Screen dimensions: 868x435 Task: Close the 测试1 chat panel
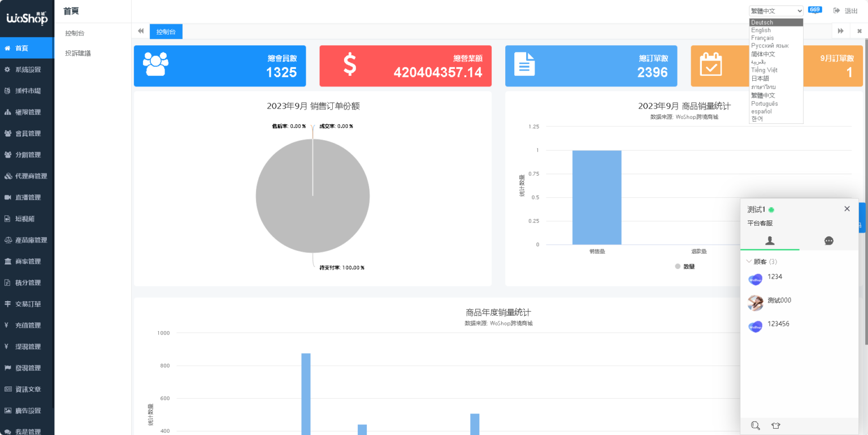[x=847, y=208]
